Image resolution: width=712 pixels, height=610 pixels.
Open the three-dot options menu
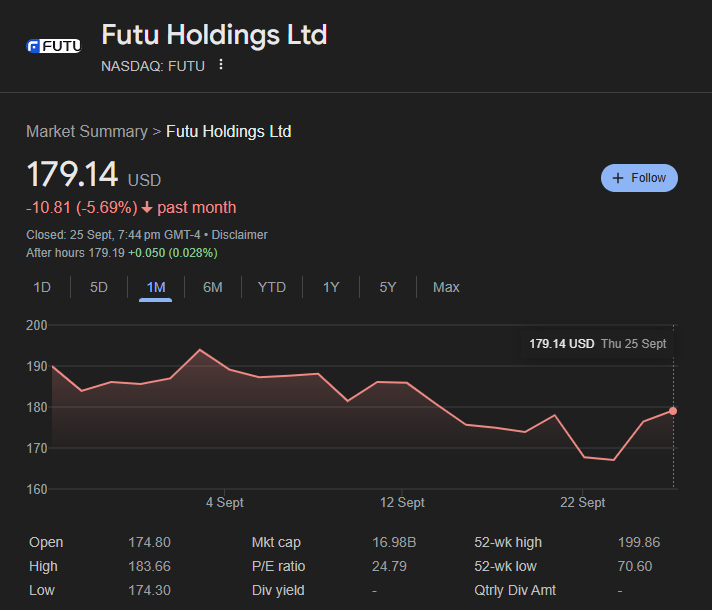(x=221, y=64)
